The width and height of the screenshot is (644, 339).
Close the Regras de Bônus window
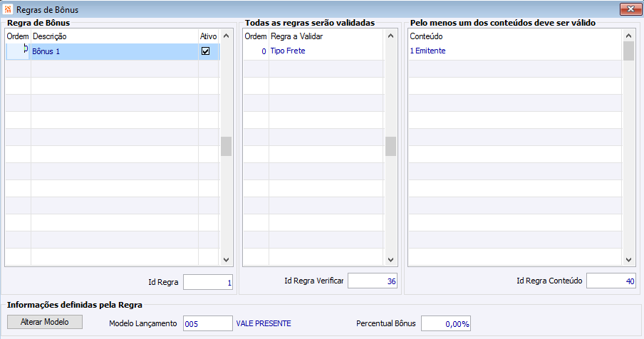(x=630, y=9)
